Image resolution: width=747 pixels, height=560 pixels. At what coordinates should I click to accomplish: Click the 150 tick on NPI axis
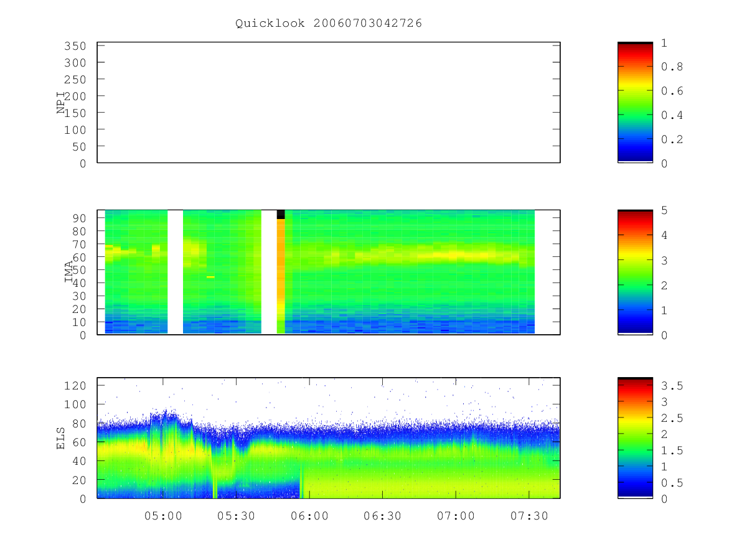click(75, 113)
